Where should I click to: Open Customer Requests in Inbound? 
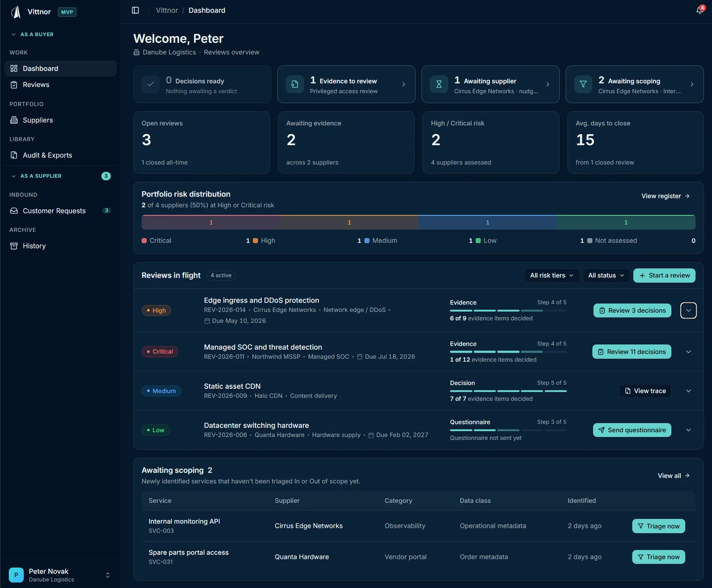pyautogui.click(x=61, y=211)
